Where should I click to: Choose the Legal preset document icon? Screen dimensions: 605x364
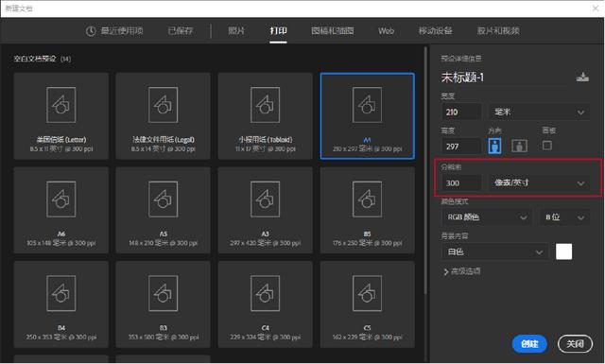click(x=164, y=105)
